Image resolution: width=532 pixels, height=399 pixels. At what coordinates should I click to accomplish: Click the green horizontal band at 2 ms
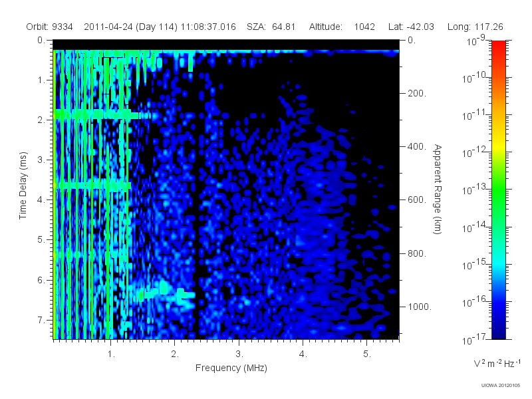pos(96,114)
